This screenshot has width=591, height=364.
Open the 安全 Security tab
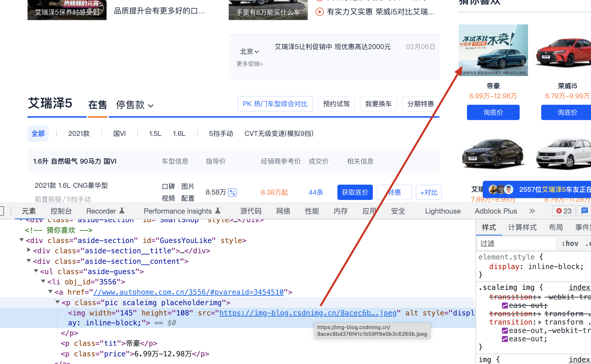(398, 211)
